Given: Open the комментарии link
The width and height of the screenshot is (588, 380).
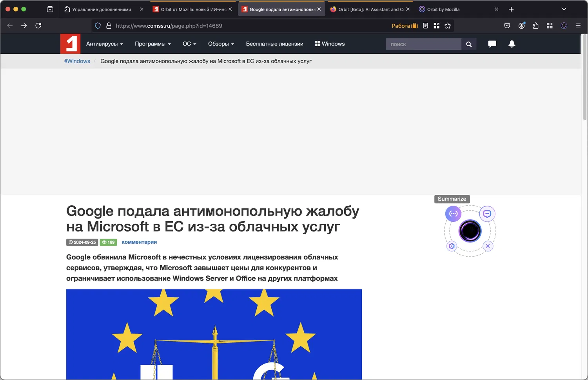Looking at the screenshot, I should pyautogui.click(x=139, y=242).
